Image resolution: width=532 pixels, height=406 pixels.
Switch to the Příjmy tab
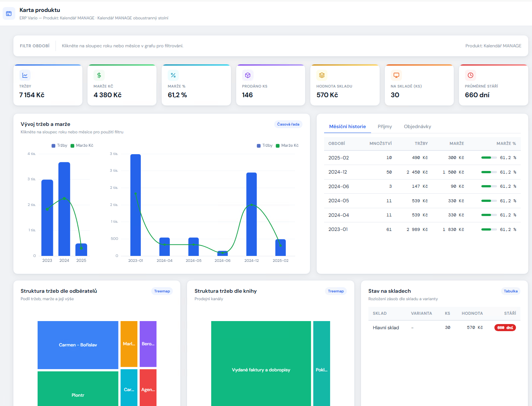coord(385,127)
